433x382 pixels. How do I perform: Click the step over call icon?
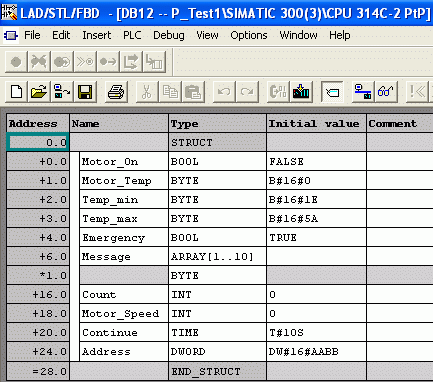[131, 62]
